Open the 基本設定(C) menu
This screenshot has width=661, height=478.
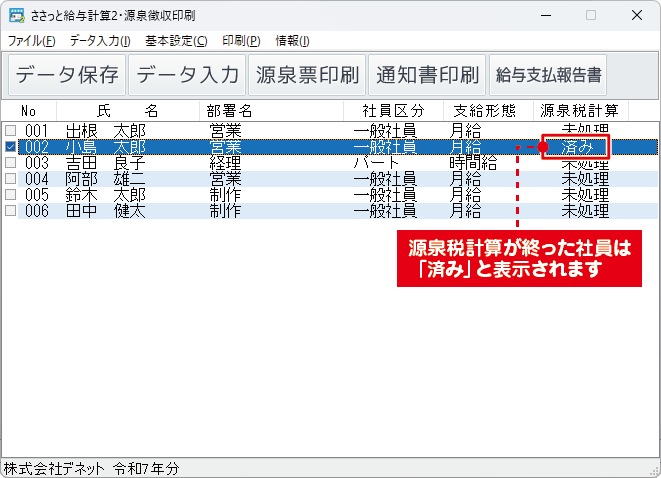pyautogui.click(x=176, y=41)
